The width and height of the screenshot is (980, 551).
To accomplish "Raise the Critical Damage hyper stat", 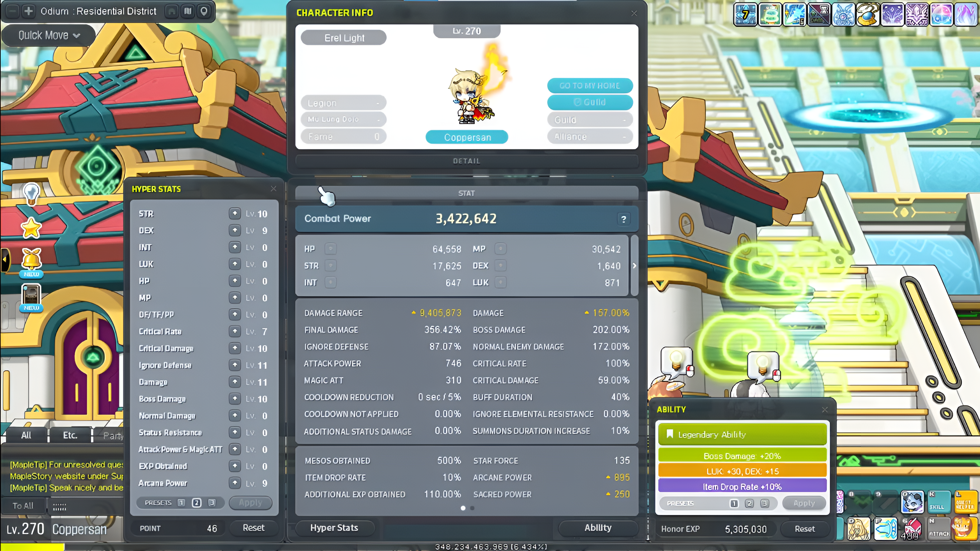I will tap(235, 348).
